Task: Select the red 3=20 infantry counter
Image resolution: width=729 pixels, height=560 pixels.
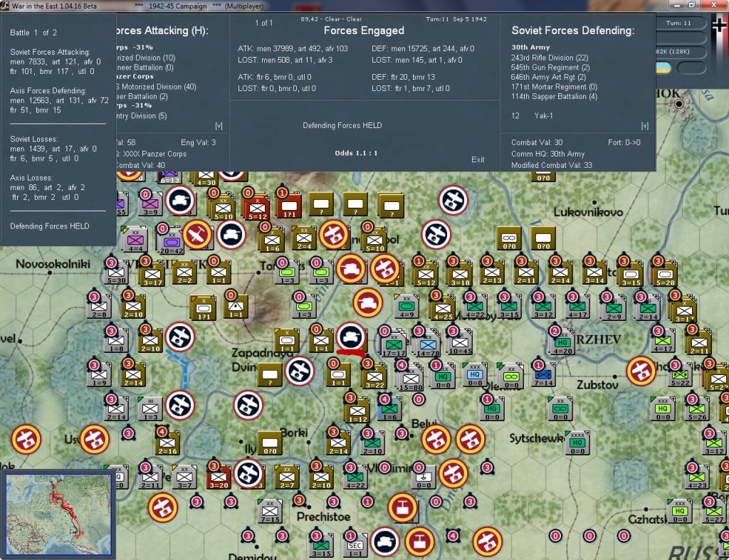Action: point(219,477)
